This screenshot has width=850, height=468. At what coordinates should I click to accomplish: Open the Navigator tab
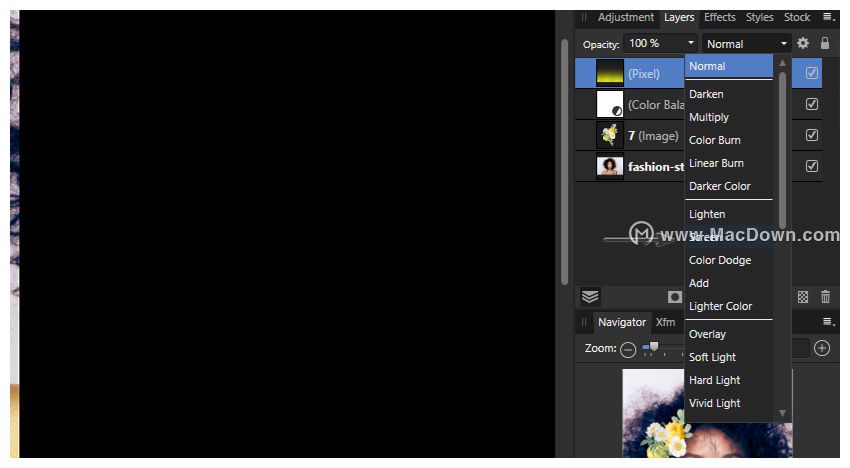click(x=622, y=322)
